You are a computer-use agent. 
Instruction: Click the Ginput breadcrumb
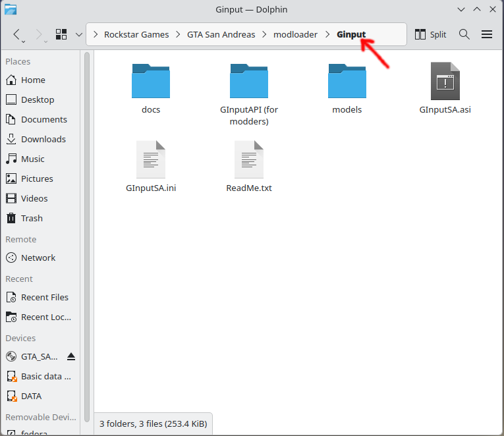(x=351, y=34)
